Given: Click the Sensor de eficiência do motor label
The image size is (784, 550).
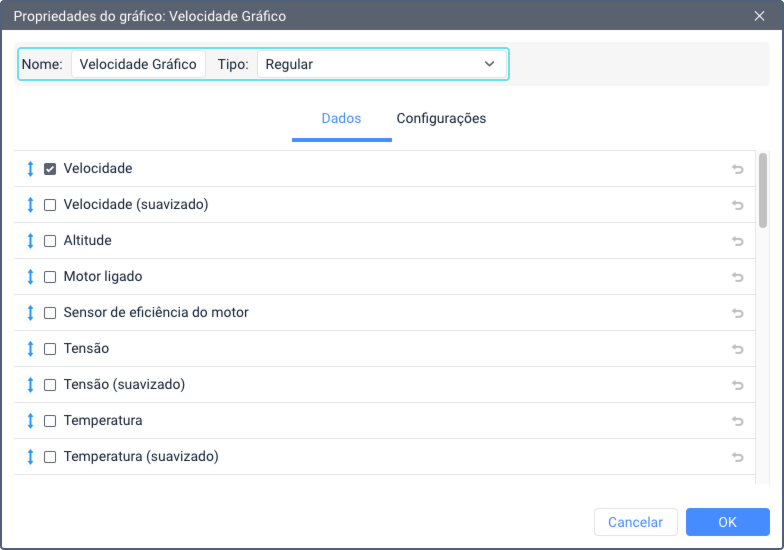Looking at the screenshot, I should [156, 312].
